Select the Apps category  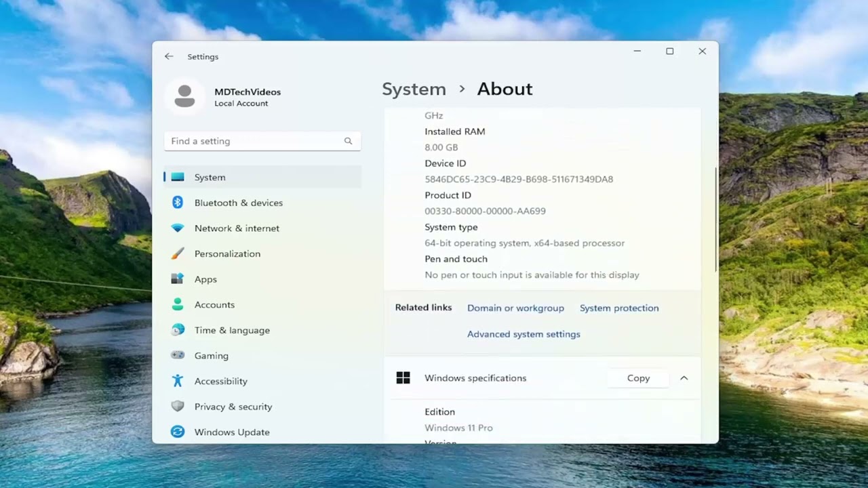pos(262,279)
